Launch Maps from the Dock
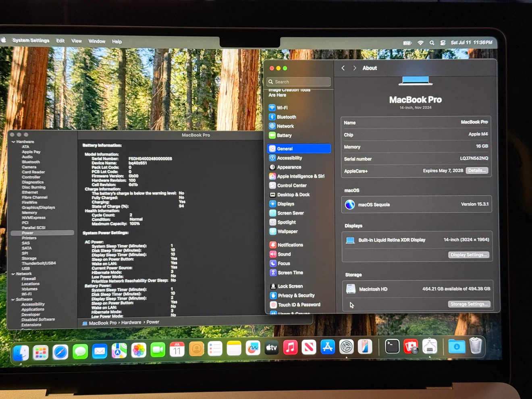Screen dimensions: 532x399 pos(119,351)
